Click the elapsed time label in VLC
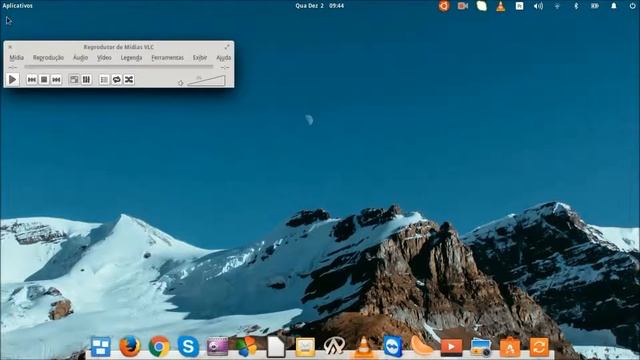Image resolution: width=640 pixels, height=360 pixels. click(x=13, y=67)
